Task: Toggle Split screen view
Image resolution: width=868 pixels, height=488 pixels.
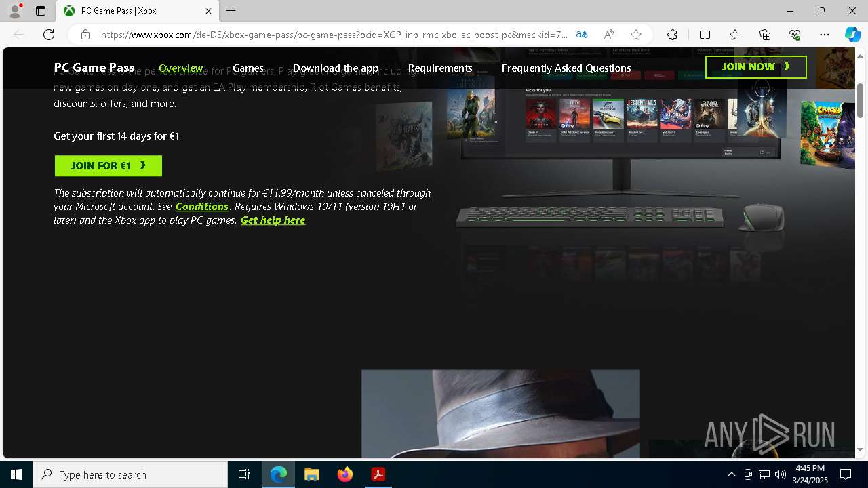Action: (705, 35)
